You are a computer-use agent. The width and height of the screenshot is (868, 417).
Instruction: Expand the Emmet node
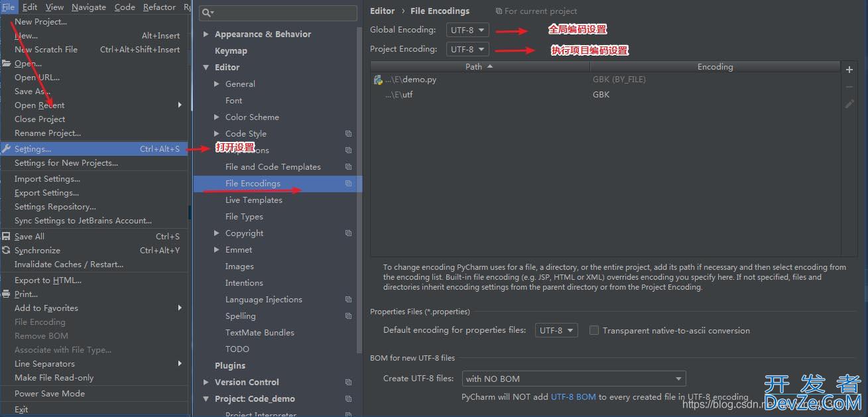tap(217, 250)
